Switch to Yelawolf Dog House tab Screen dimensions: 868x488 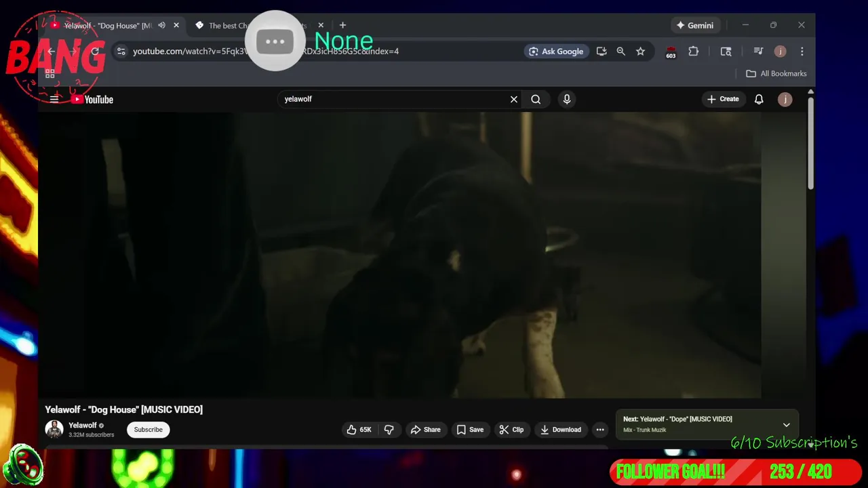108,26
